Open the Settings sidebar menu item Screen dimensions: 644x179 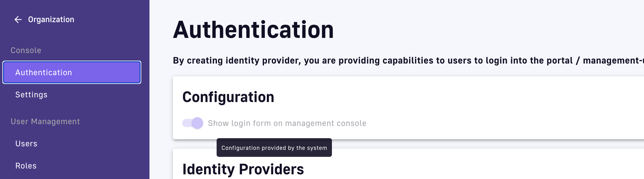point(31,95)
